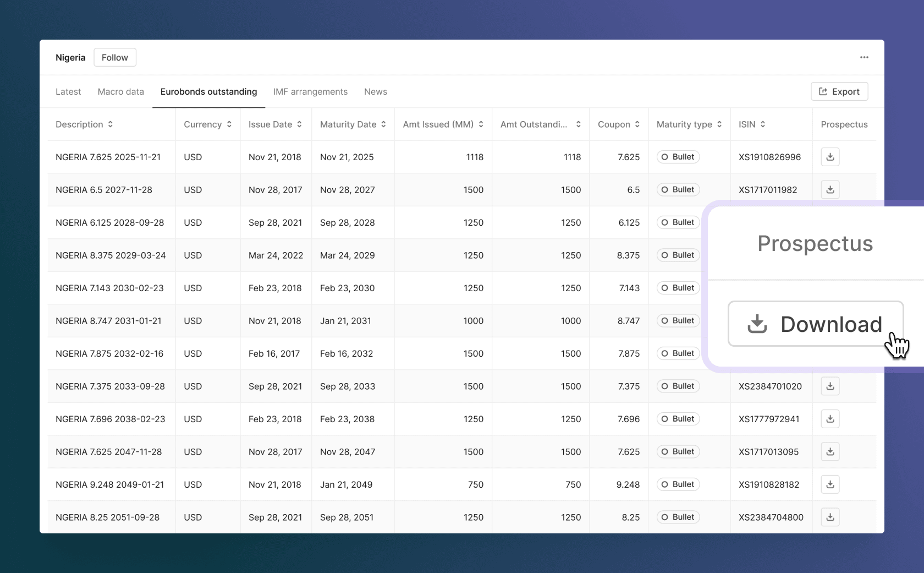Follow Nigeria
This screenshot has width=924, height=573.
coord(115,57)
